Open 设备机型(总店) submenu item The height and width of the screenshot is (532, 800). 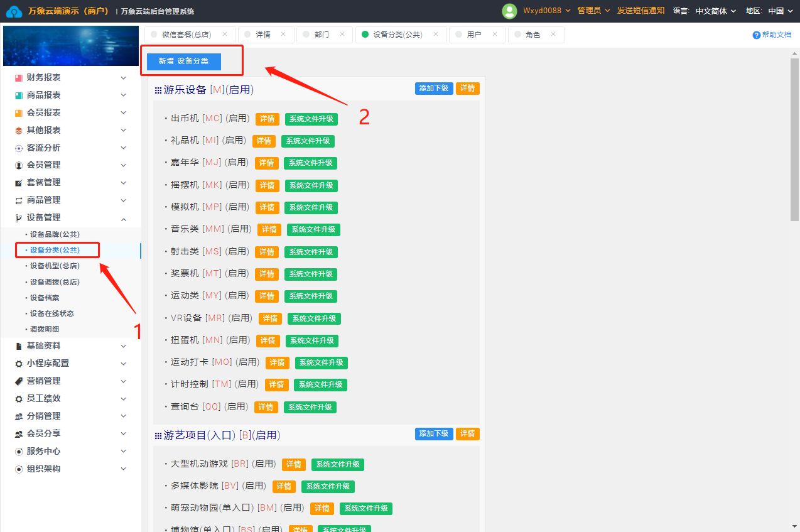point(55,266)
